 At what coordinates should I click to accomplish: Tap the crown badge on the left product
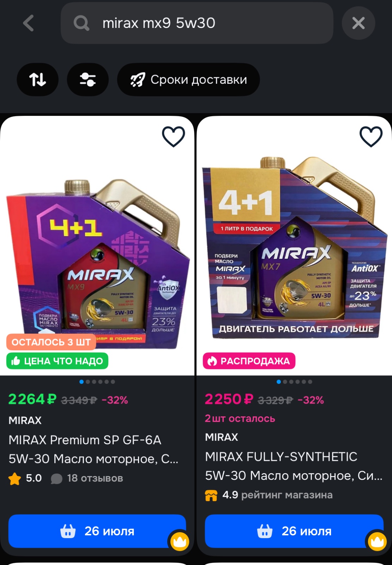[x=180, y=541]
